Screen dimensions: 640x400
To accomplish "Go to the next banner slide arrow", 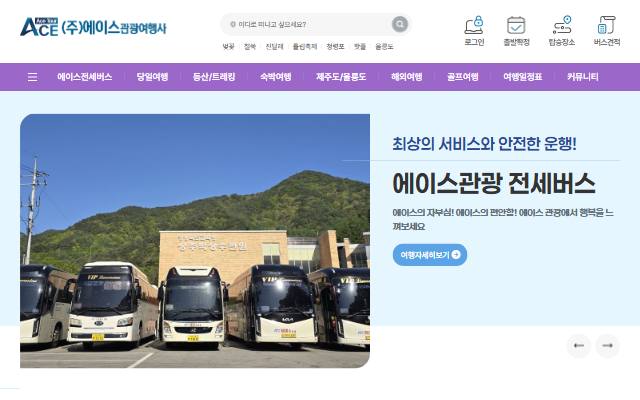I will click(x=607, y=346).
